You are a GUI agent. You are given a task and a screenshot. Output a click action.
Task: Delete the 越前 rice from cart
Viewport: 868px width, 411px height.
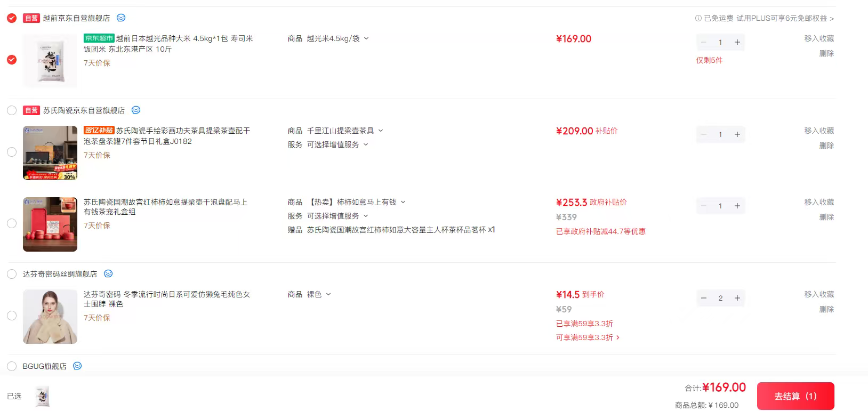click(826, 53)
